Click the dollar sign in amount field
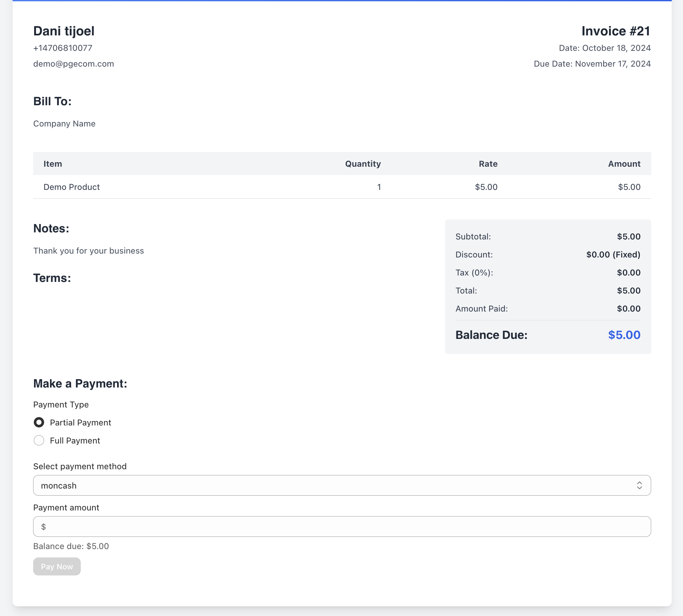The height and width of the screenshot is (616, 683). coord(43,527)
